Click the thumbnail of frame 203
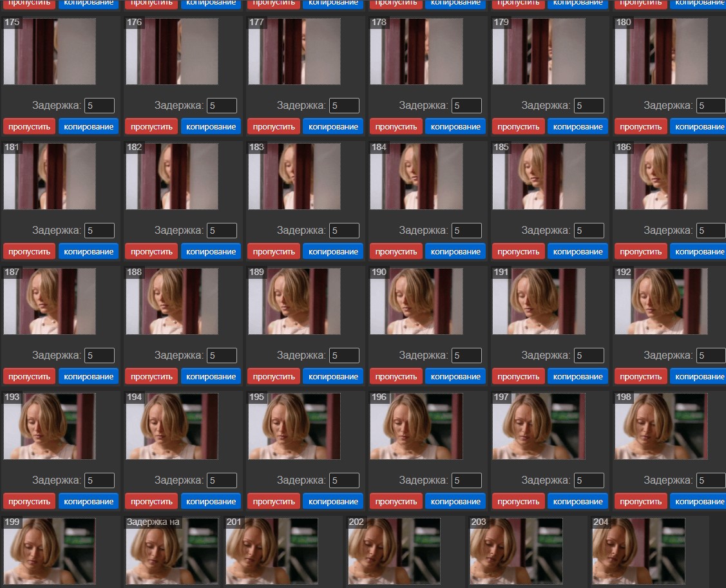Screen dimensions: 726x588 [x=516, y=551]
